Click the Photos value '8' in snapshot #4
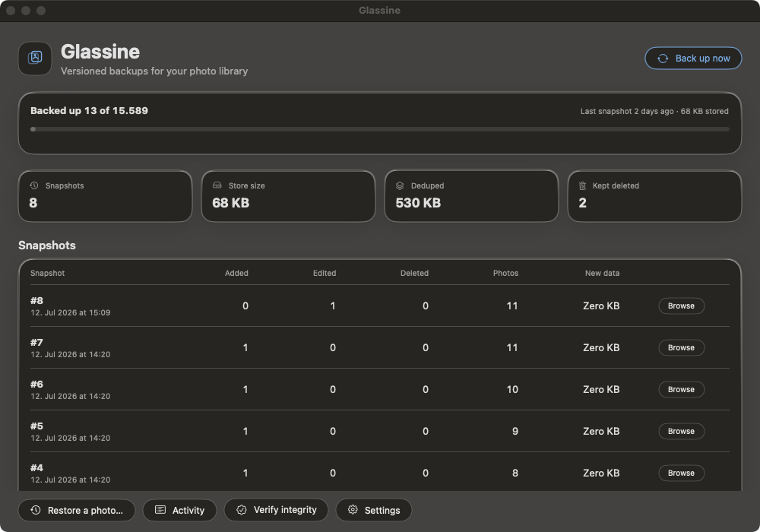The width and height of the screenshot is (760, 532). click(x=515, y=473)
